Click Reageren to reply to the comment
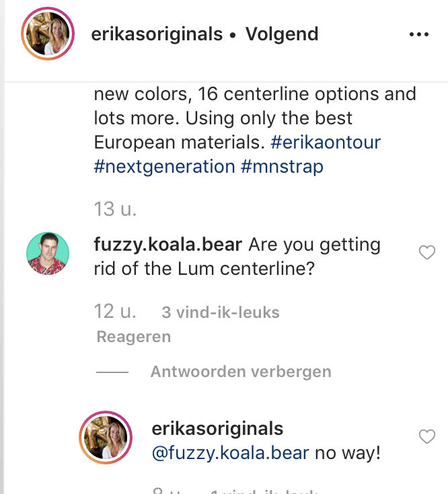 (x=134, y=337)
